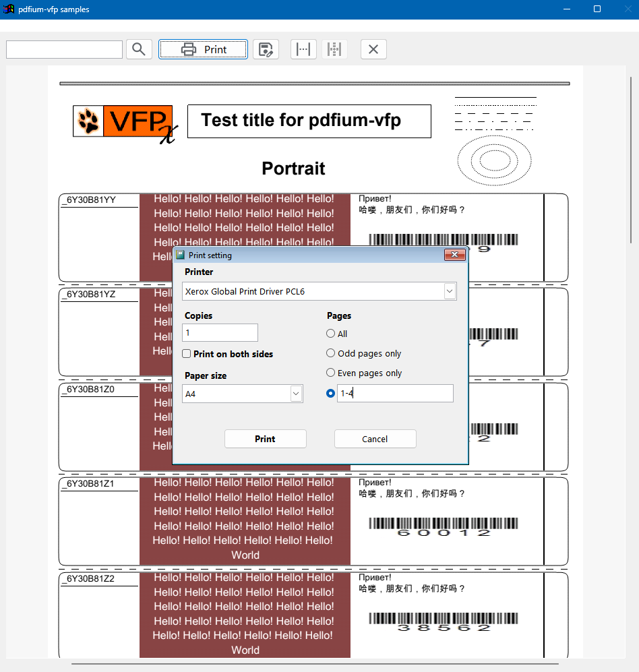Click the VFPX logo image in the document
Screen dimensions: 639x672
click(x=125, y=124)
